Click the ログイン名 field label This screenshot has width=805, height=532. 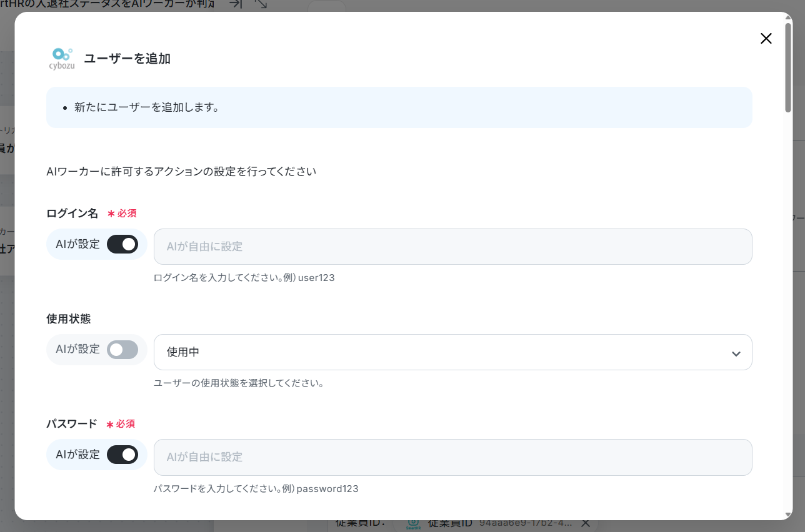(x=72, y=213)
